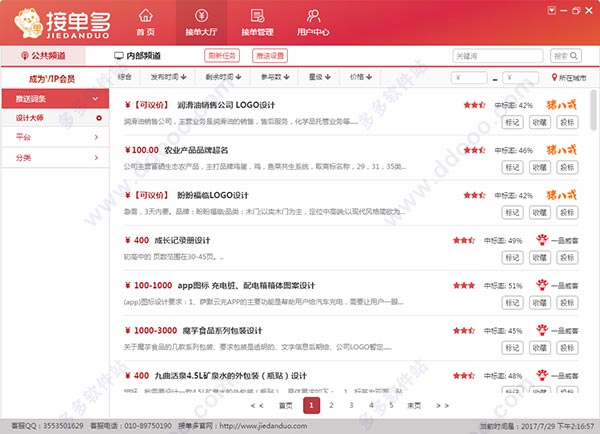600x434 pixels.
Task: Click the search magnifier button
Action: coord(566,56)
